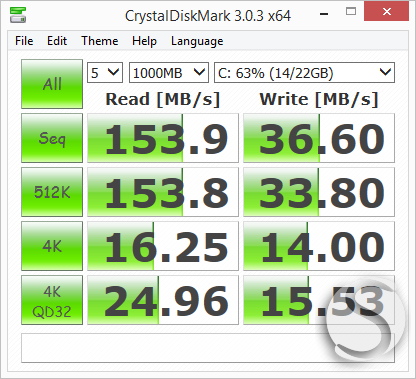Start the Seq sequential test
Screen dimensions: 416x379
(52, 138)
